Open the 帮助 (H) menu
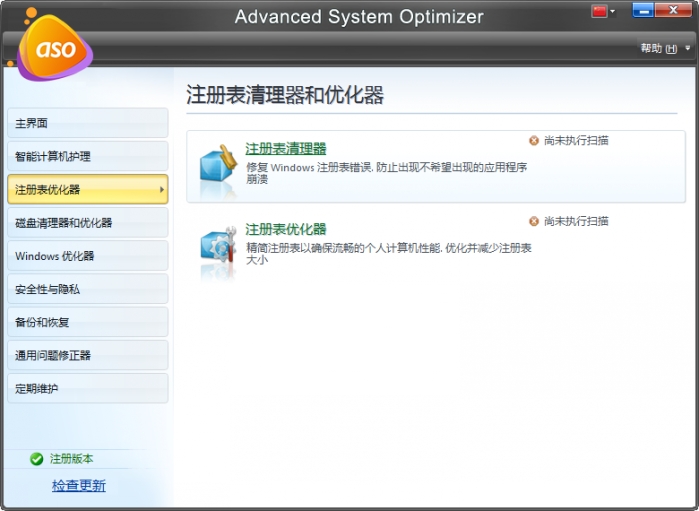 [x=659, y=48]
